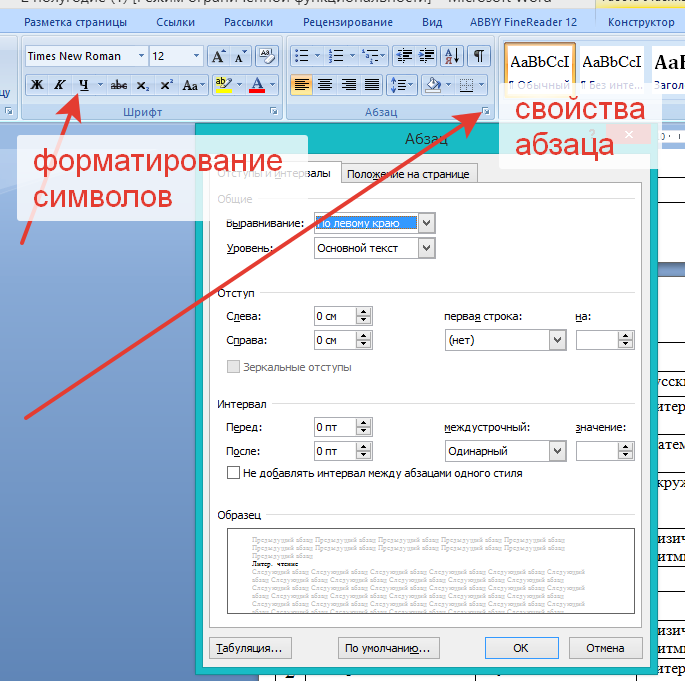Image resolution: width=685 pixels, height=681 pixels.
Task: Open Paragraph dialog launcher in Абзац group
Action: [486, 111]
